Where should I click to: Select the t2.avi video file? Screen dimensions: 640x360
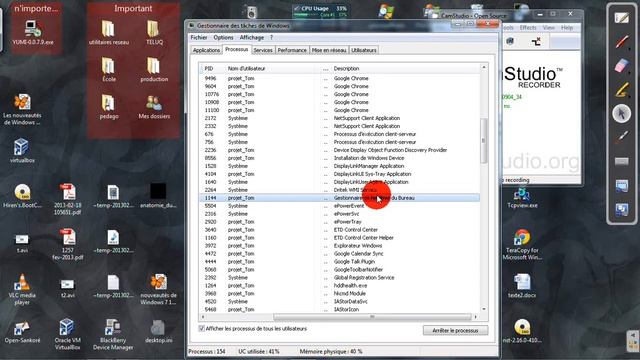67,288
